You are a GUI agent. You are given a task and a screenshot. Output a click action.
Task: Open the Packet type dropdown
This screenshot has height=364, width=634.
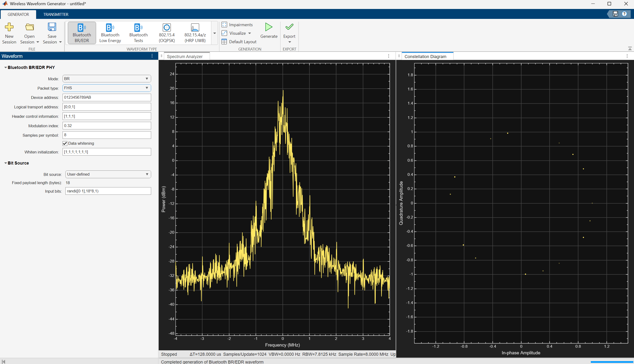pos(106,88)
